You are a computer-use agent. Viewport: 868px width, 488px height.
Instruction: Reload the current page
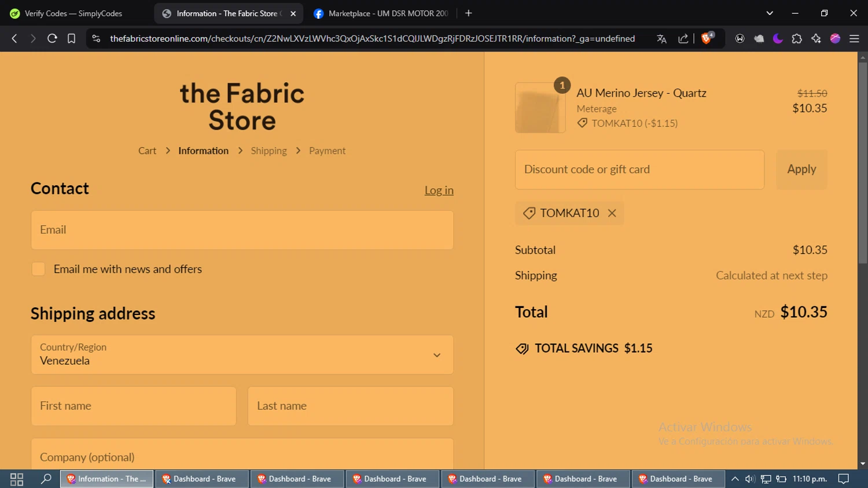(52, 39)
